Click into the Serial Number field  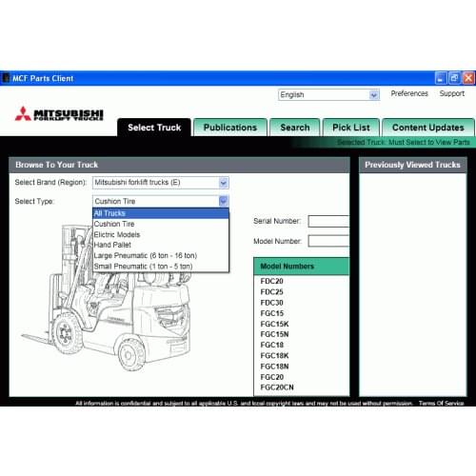click(x=328, y=221)
